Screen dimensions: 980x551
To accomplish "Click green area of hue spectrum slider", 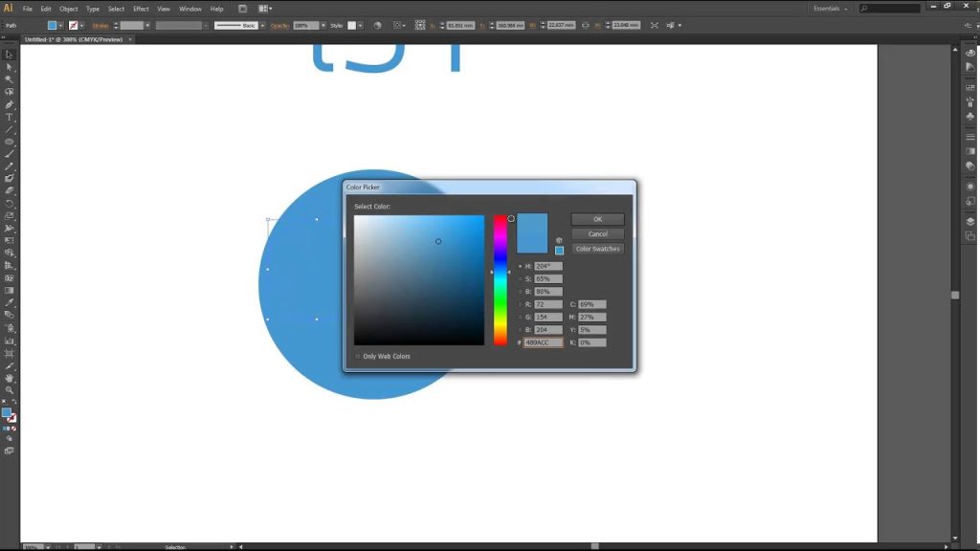I will 500,299.
